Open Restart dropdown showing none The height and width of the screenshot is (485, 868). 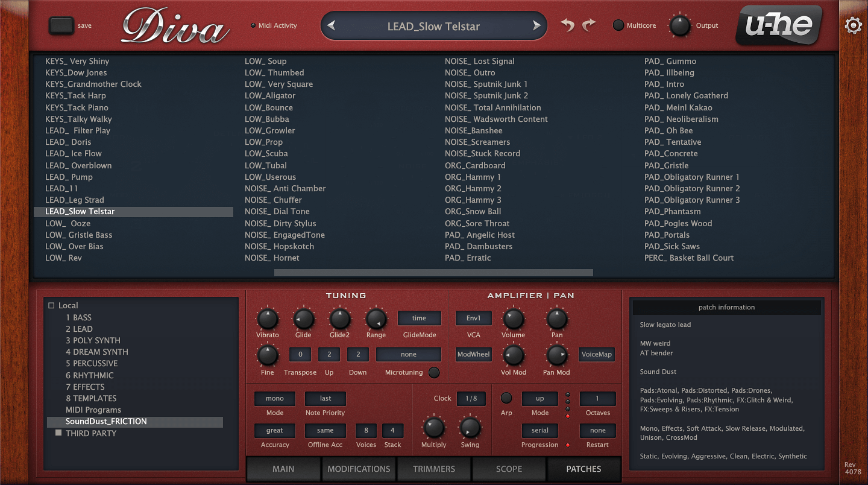(598, 431)
